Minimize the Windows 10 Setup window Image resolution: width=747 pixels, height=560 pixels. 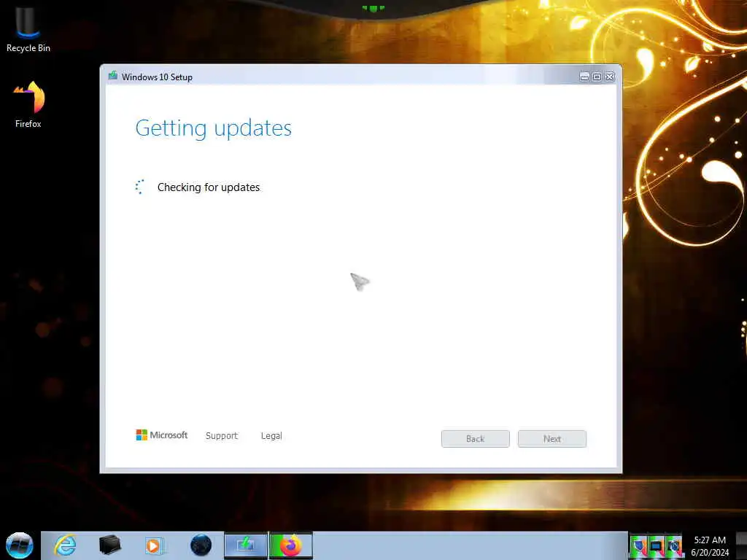pos(584,77)
